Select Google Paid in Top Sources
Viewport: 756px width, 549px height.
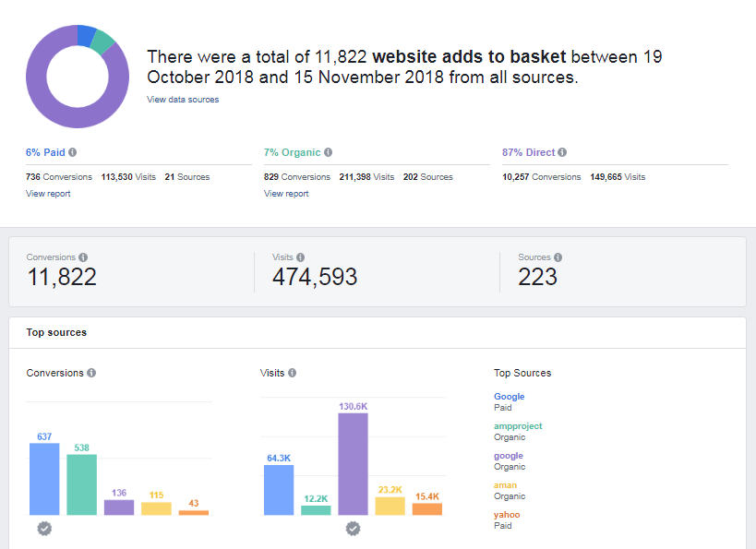[510, 401]
